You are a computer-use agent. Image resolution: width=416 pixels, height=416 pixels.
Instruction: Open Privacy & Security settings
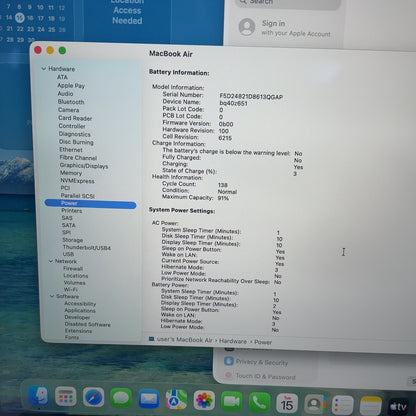256,362
